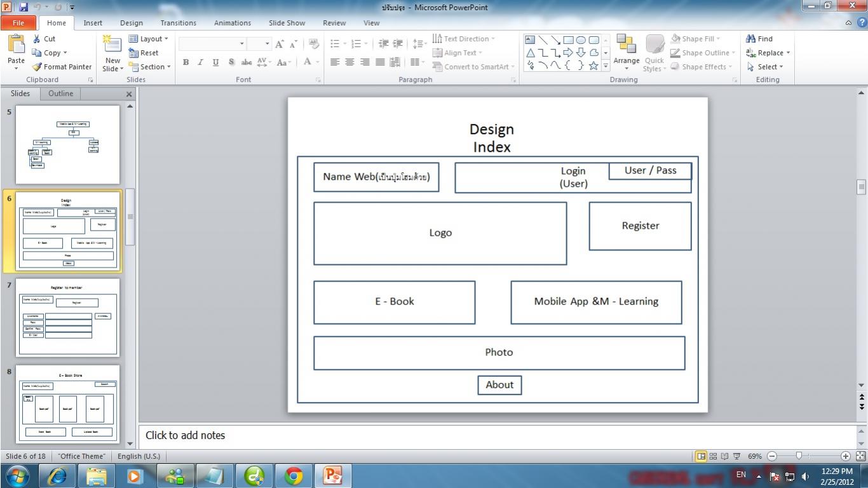This screenshot has height=488, width=868.
Task: Pick the rectangle shape in gallery
Action: 569,40
